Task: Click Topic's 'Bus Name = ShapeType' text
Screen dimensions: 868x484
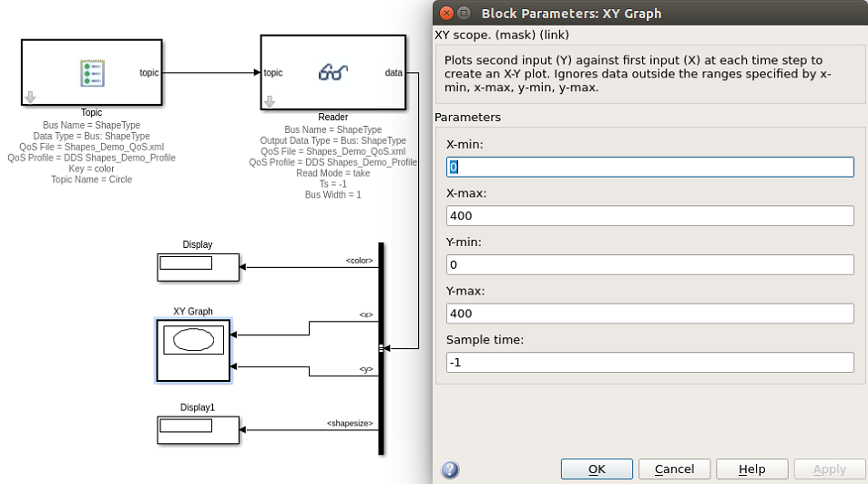Action: [91, 125]
